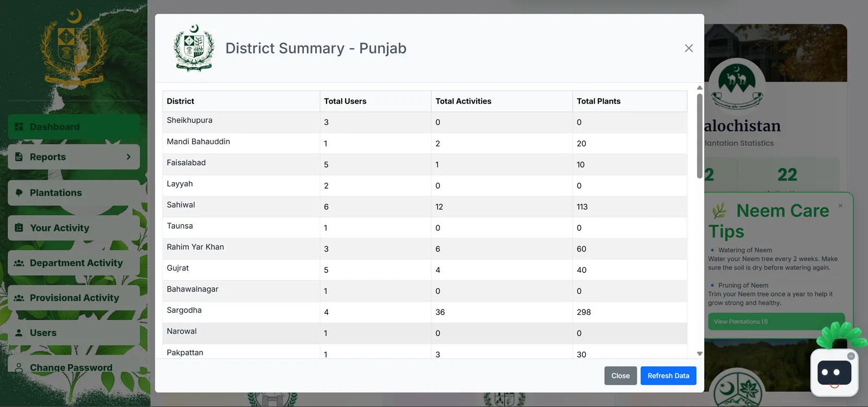Close the District Summary dialog with X

pyautogui.click(x=689, y=48)
